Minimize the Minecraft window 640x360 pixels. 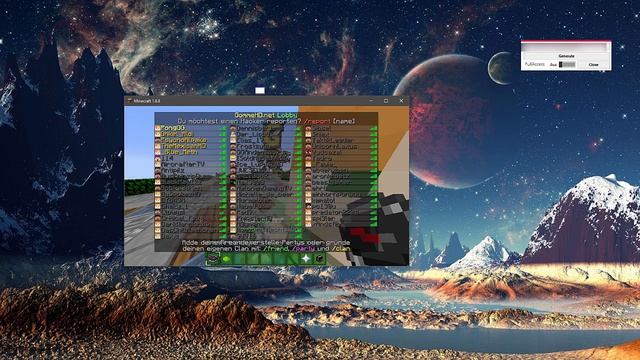pos(371,101)
